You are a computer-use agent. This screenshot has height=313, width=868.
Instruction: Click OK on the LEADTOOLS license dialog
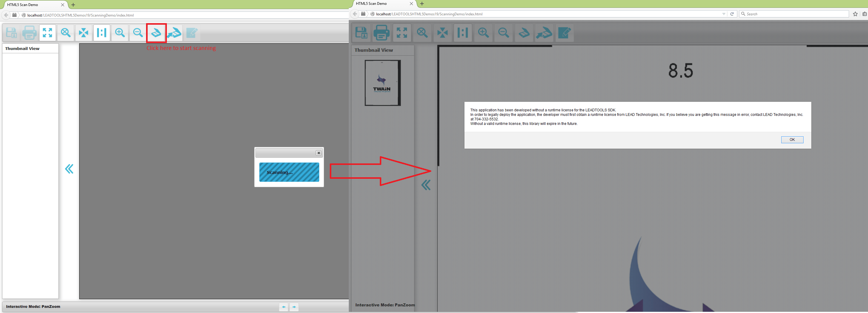click(792, 139)
